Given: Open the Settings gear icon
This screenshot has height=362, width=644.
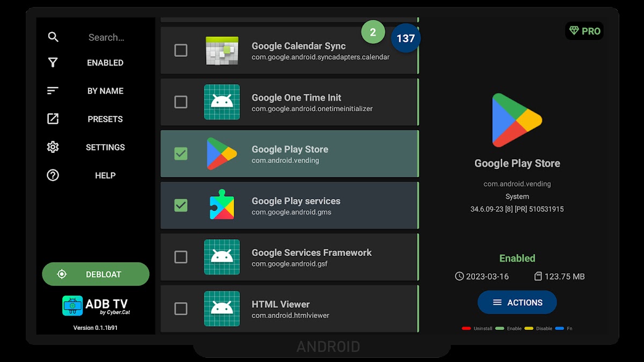Looking at the screenshot, I should [x=53, y=147].
